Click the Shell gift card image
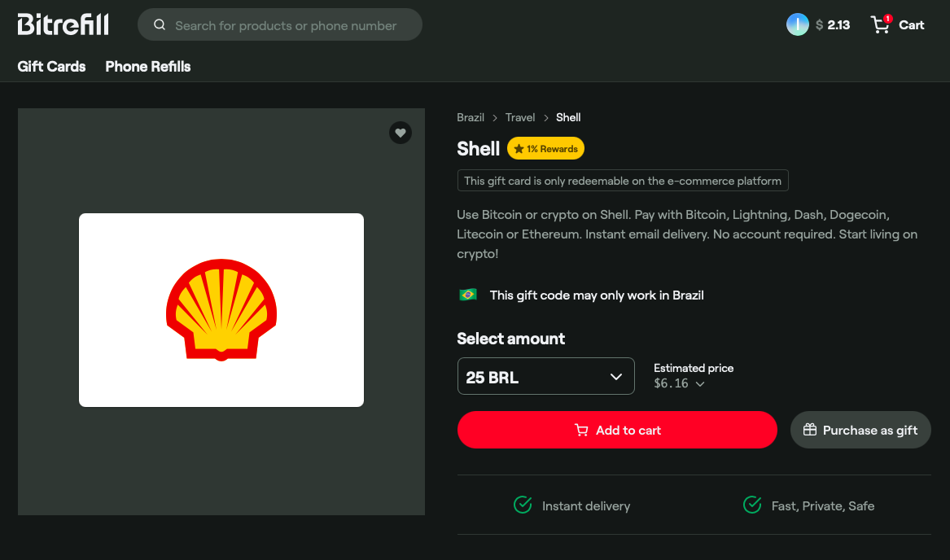The image size is (950, 560). pos(221,309)
